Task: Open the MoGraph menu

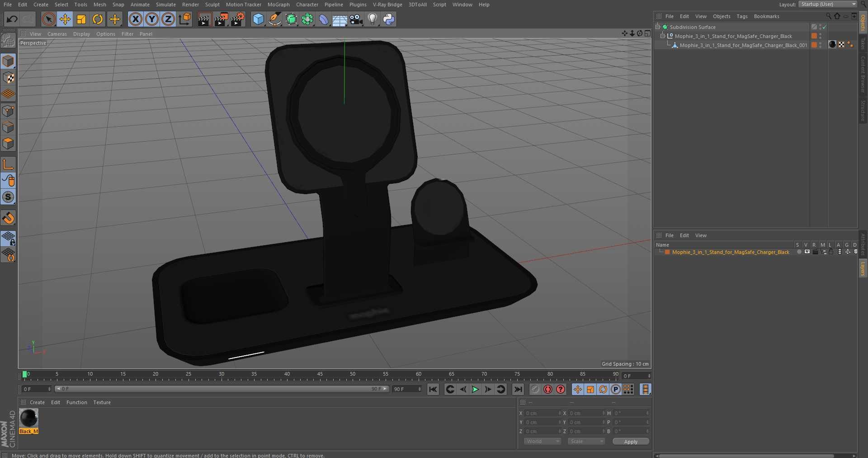Action: click(278, 5)
